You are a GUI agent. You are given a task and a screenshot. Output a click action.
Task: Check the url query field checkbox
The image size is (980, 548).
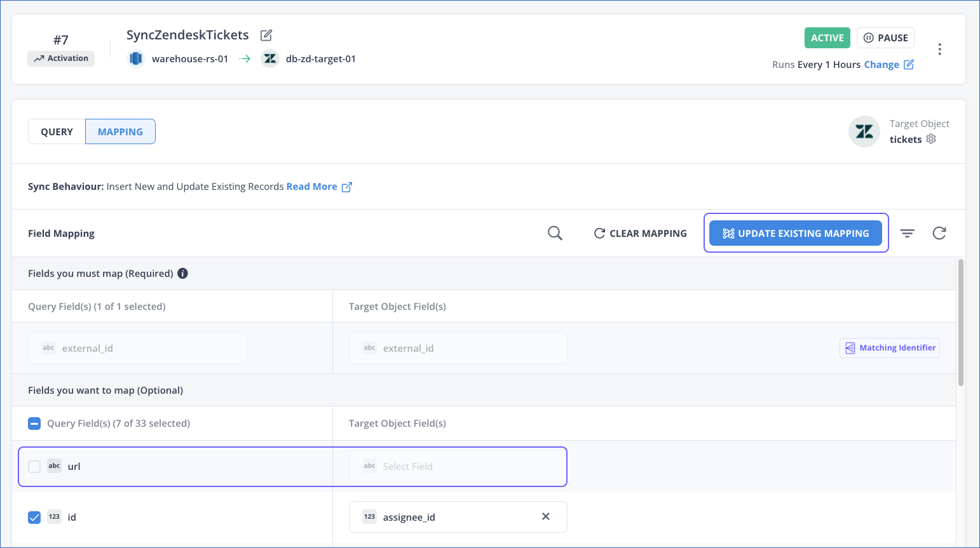(35, 467)
